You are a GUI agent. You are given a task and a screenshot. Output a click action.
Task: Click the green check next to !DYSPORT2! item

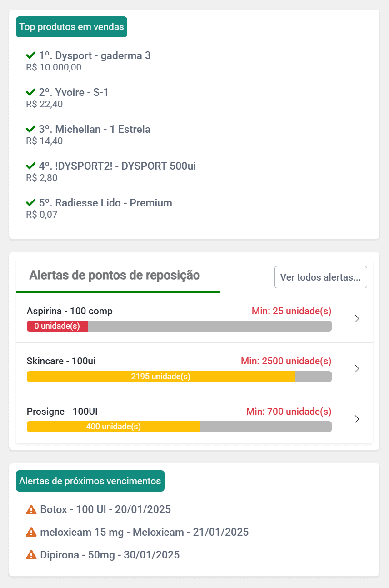(x=31, y=166)
